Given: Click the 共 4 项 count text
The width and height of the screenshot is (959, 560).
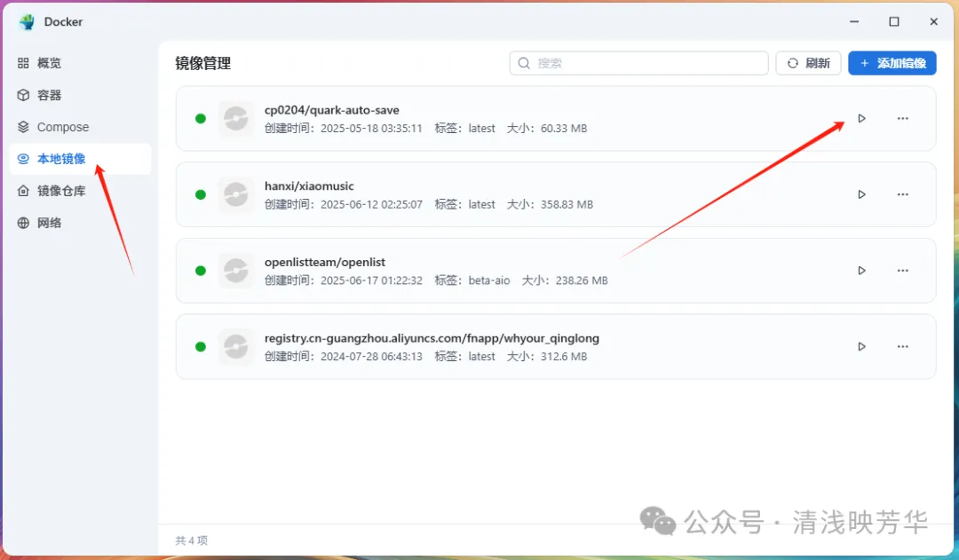Looking at the screenshot, I should coord(192,540).
